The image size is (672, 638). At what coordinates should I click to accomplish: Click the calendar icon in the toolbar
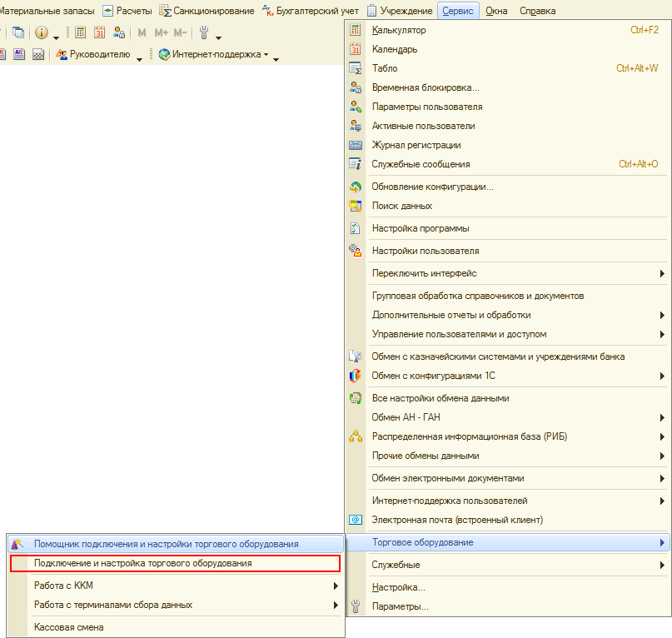click(x=100, y=33)
